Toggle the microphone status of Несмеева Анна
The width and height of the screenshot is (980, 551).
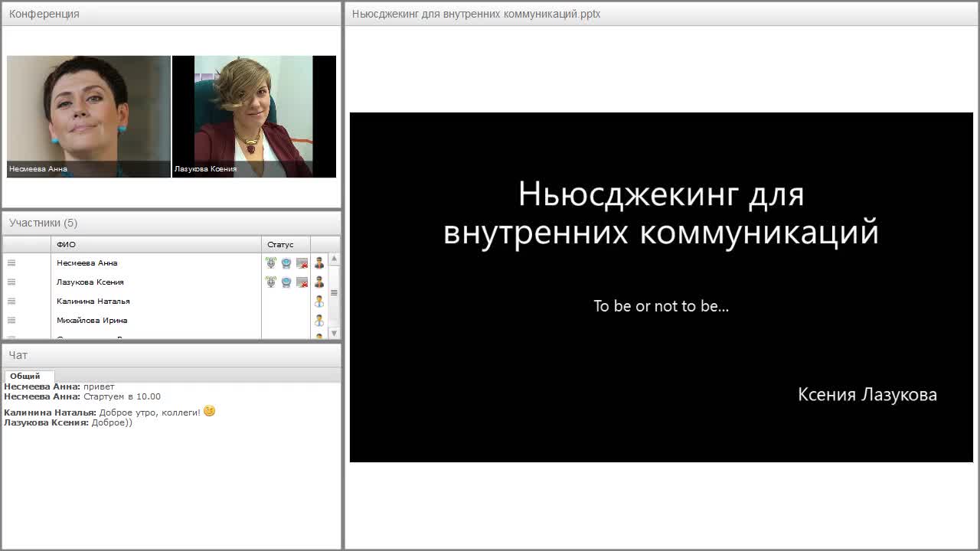(x=271, y=262)
